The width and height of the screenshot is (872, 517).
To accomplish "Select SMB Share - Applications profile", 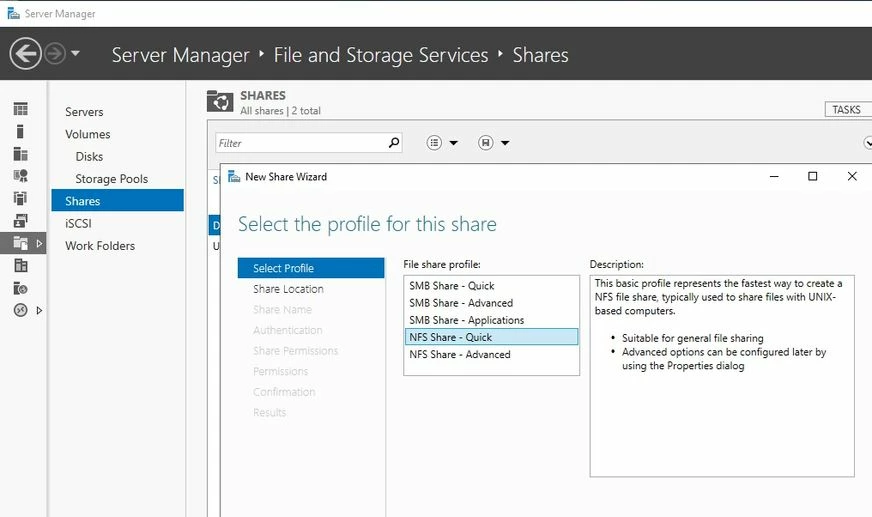I will [492, 320].
